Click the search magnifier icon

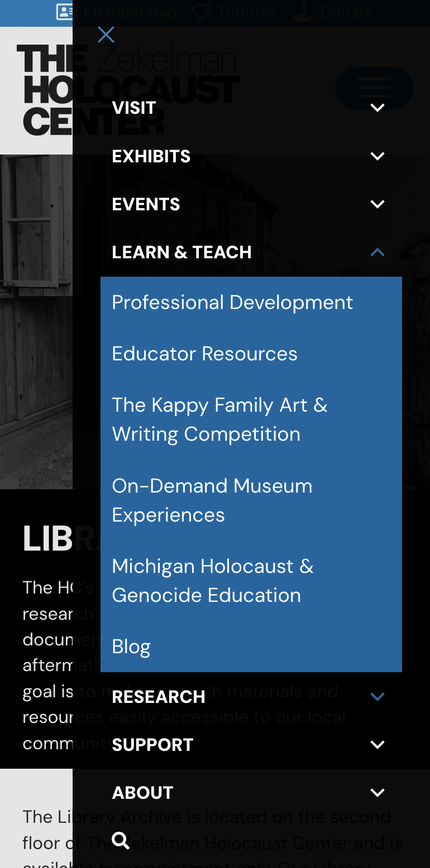121,840
